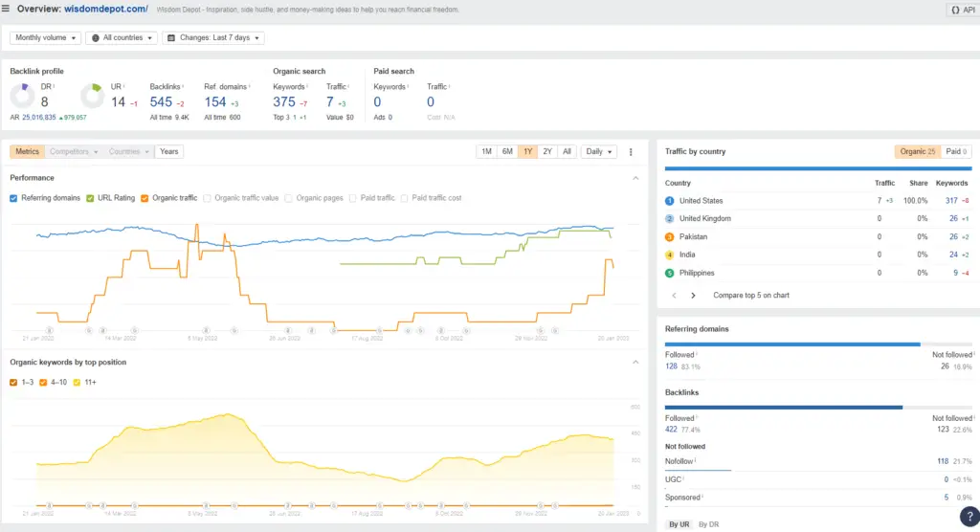Screen dimensions: 980x532
Task: Click Traffic by country share bar
Action: pos(818,168)
